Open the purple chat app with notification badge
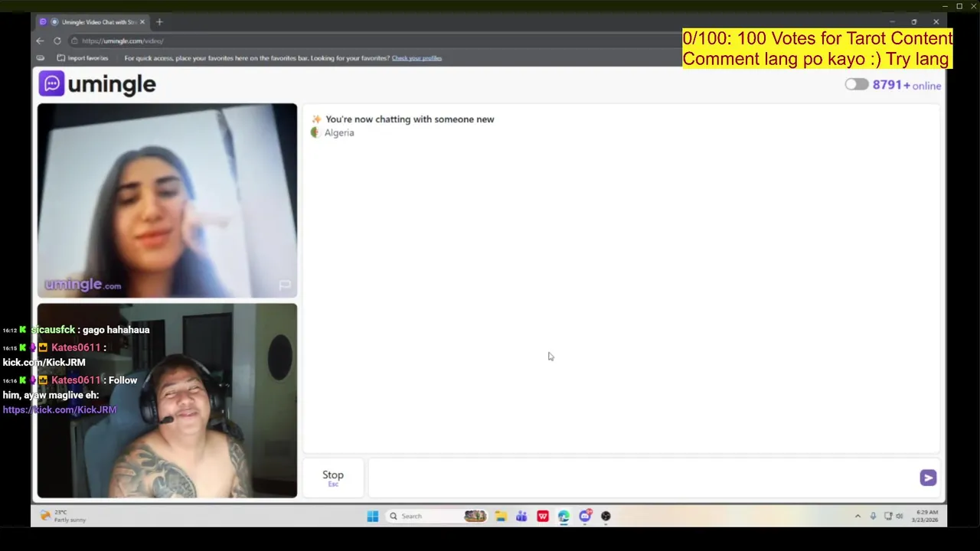The height and width of the screenshot is (551, 980). click(x=585, y=517)
